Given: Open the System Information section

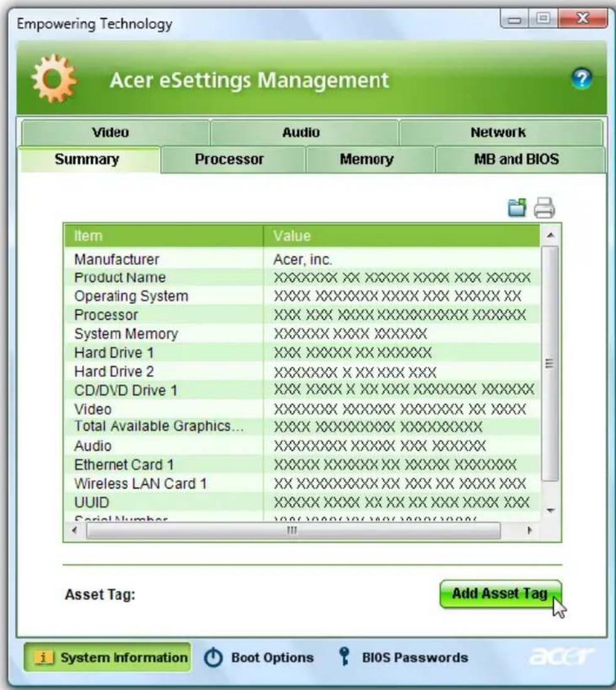Looking at the screenshot, I should tap(107, 657).
